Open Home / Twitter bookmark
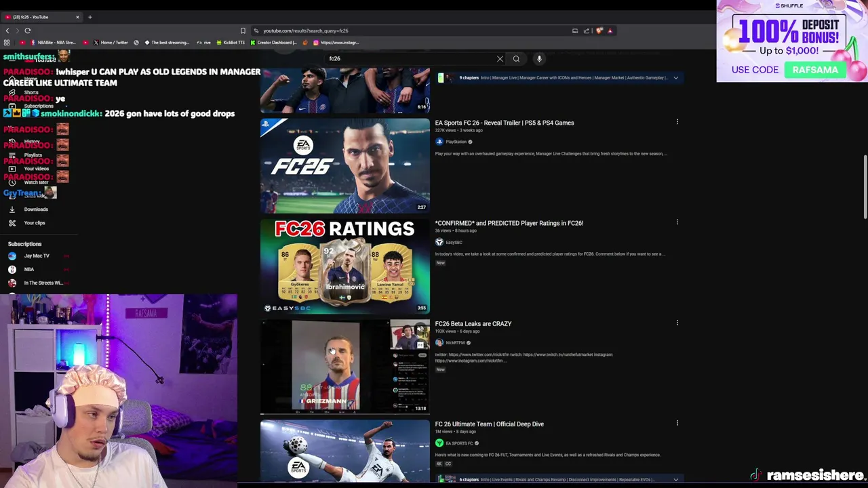Screen dimensions: 868x488 tap(110, 43)
